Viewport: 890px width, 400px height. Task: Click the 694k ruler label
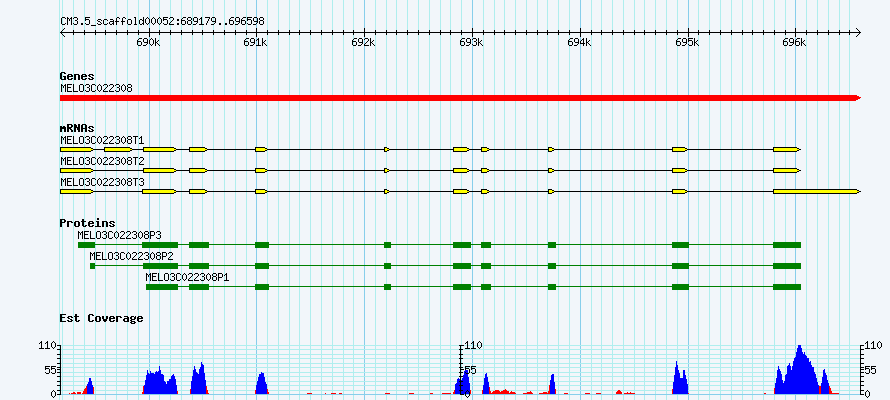(578, 43)
